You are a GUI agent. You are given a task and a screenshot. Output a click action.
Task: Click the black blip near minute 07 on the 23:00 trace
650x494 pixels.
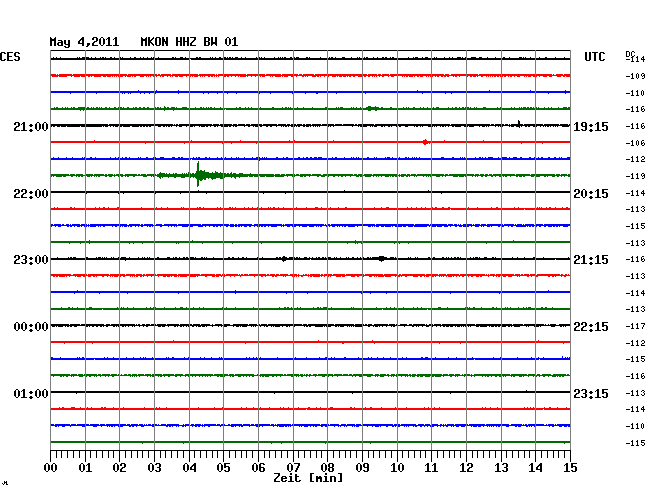(x=284, y=259)
